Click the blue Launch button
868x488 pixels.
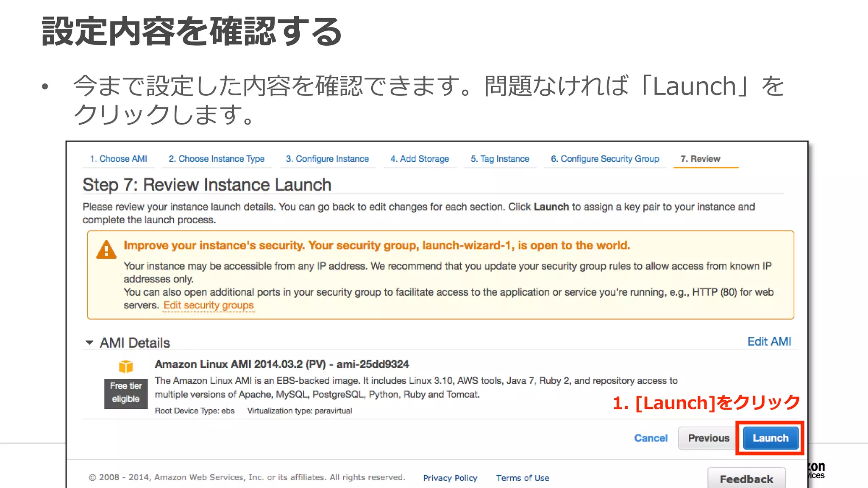pos(770,438)
